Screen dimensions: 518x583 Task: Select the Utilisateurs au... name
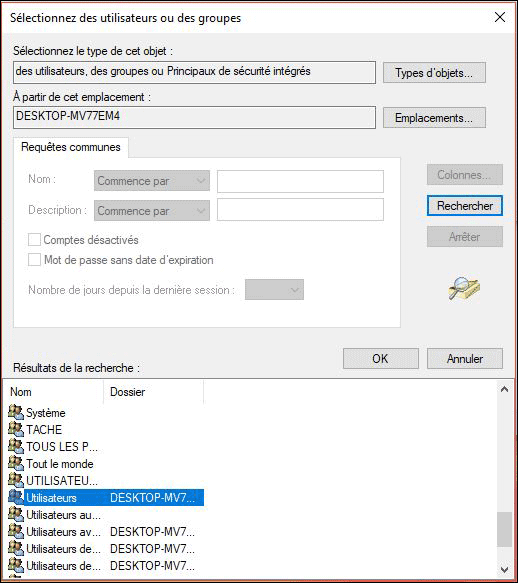point(64,515)
